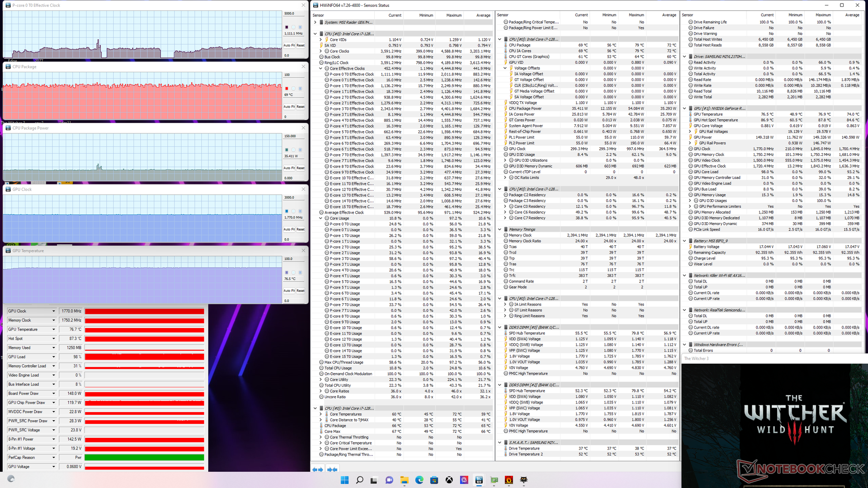868x488 pixels.
Task: Open the Xbox app from the taskbar
Action: (449, 480)
